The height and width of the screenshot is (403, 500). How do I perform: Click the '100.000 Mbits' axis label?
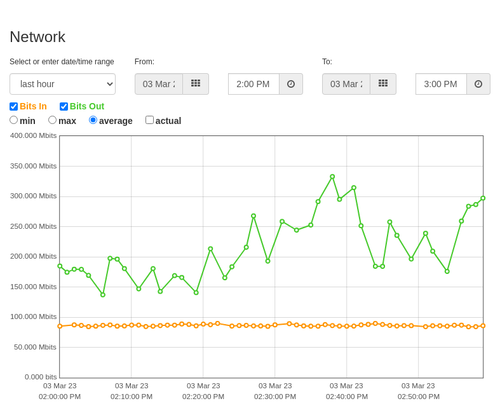click(x=33, y=317)
